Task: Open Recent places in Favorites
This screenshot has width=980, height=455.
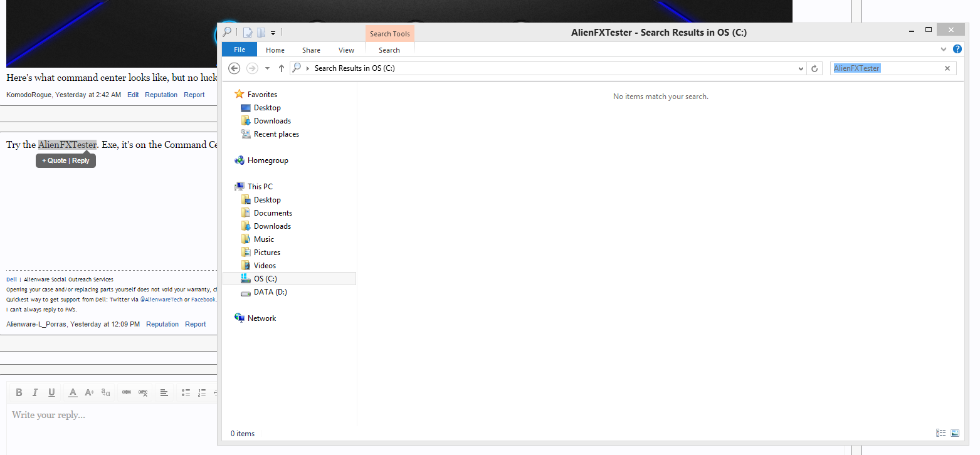Action: coord(276,134)
